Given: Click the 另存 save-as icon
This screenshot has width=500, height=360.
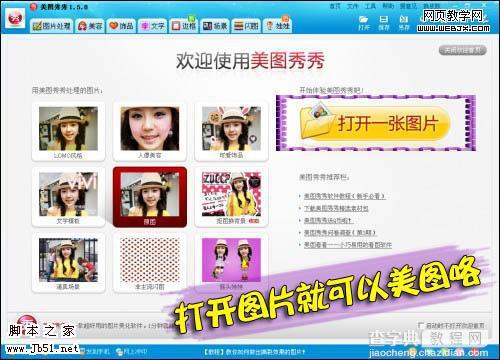Looking at the screenshot, I should [x=404, y=23].
